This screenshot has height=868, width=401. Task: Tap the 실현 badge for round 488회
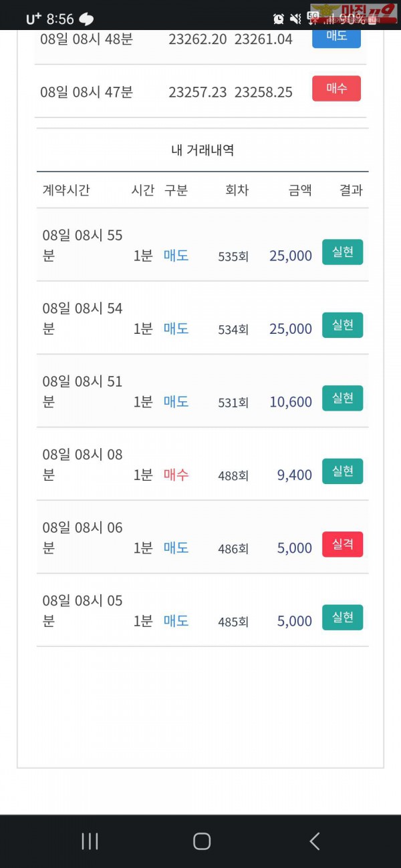[x=342, y=471]
